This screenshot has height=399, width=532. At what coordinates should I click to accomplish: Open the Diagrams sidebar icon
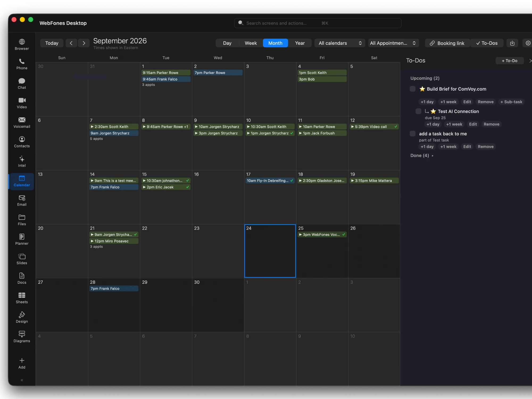[x=22, y=337]
